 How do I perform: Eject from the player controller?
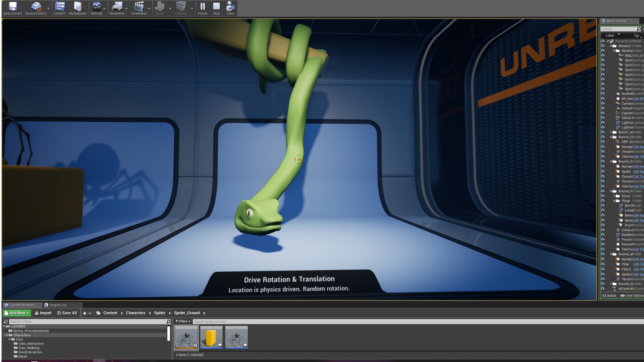coord(230,8)
